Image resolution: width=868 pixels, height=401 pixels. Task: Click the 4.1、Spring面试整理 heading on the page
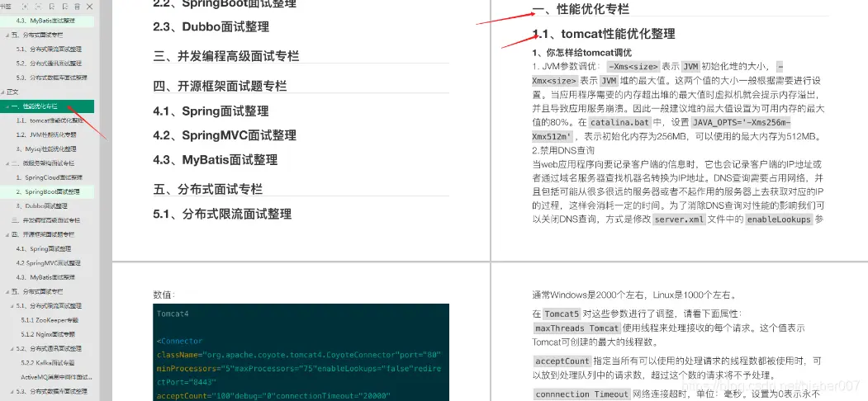point(211,111)
